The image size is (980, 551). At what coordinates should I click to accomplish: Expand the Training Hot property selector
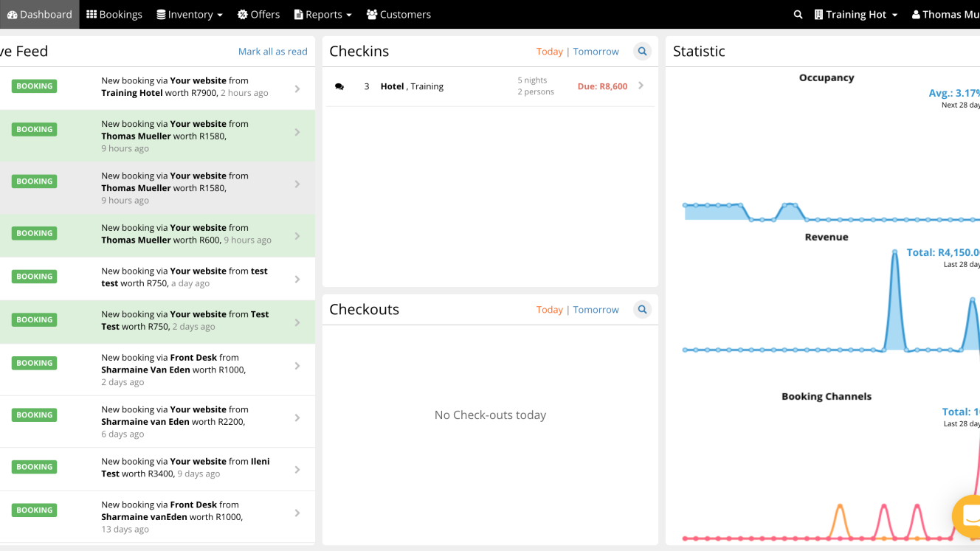[x=856, y=14]
